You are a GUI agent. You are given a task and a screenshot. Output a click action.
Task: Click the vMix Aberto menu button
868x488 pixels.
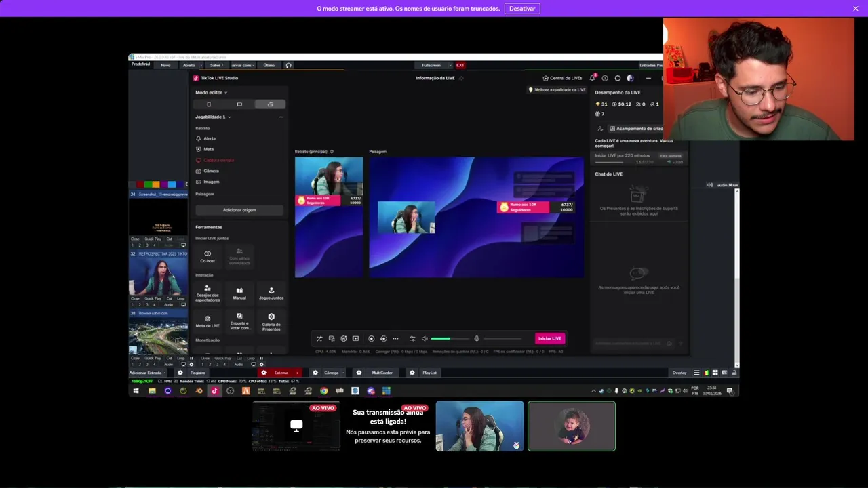[x=190, y=65]
